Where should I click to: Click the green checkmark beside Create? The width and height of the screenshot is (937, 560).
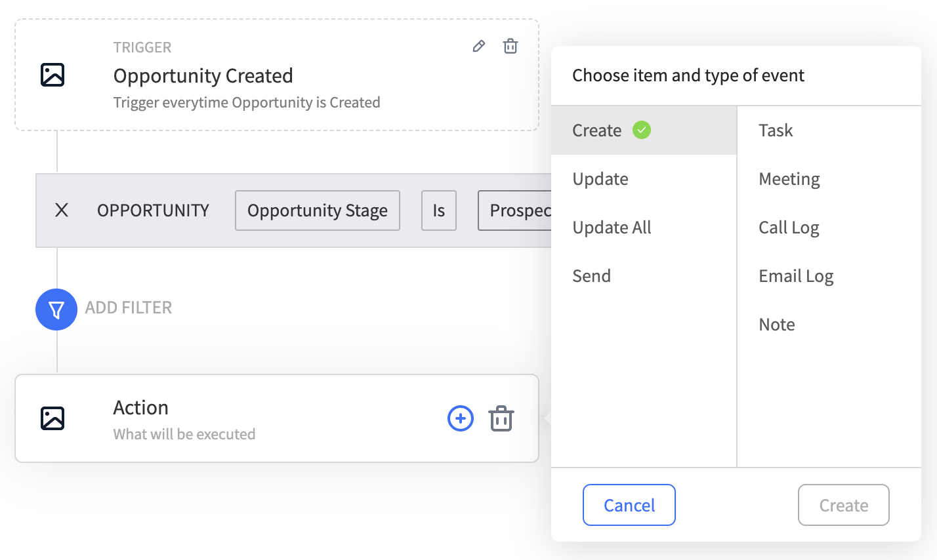pyautogui.click(x=642, y=130)
